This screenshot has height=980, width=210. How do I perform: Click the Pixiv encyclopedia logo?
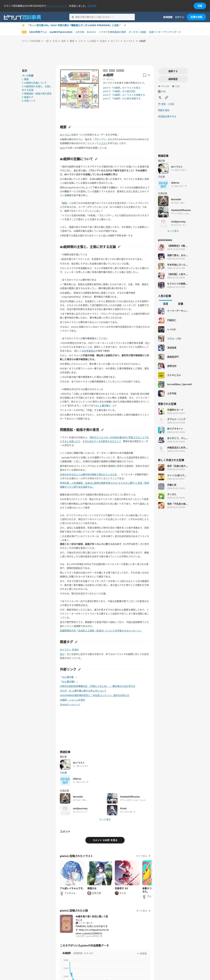22,17
